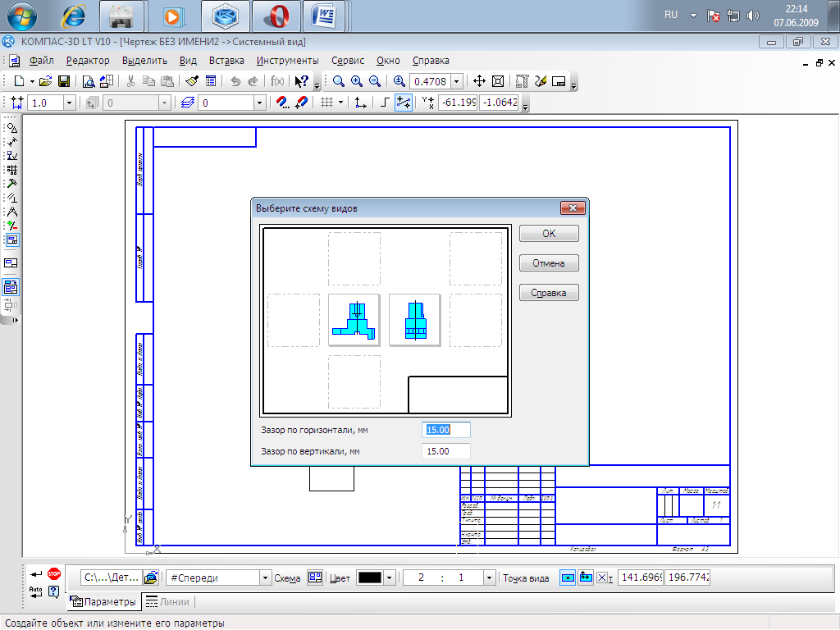Click the black Цвет color swatch
Image resolution: width=840 pixels, height=630 pixels.
370,577
